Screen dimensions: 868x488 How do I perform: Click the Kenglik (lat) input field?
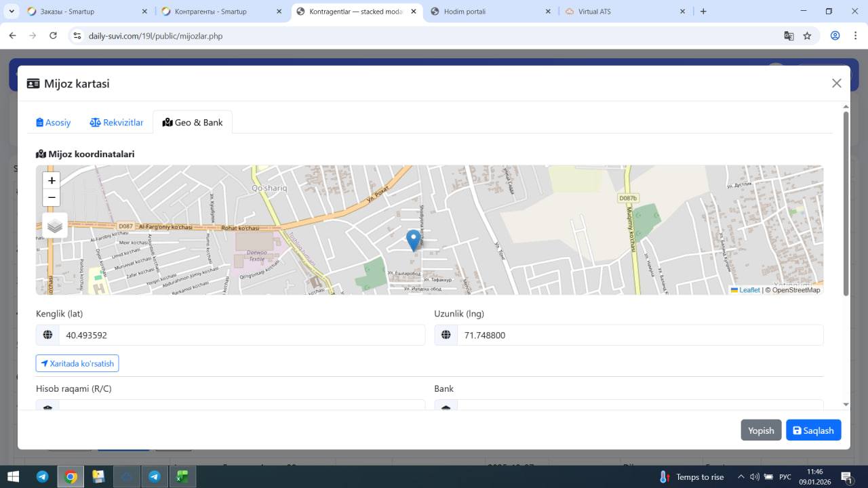tap(241, 335)
